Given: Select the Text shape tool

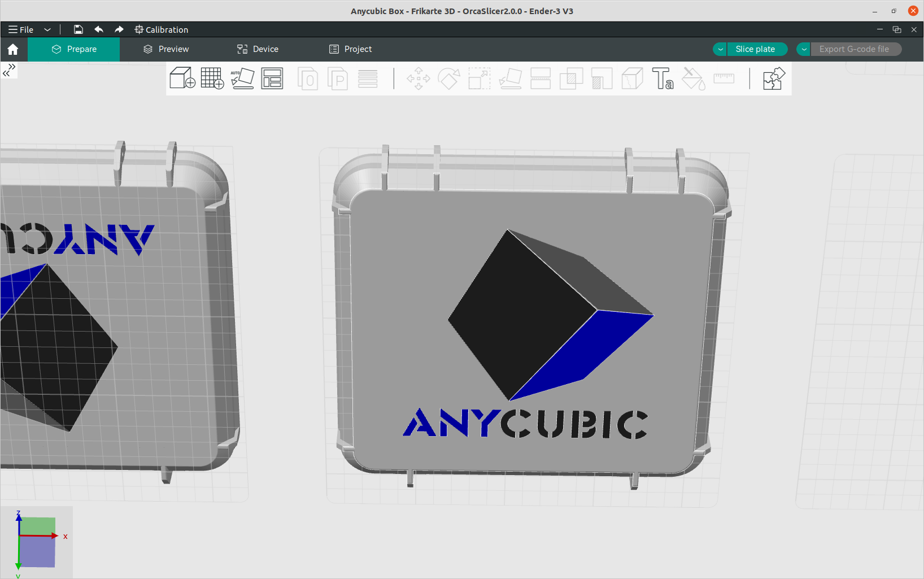Looking at the screenshot, I should [663, 79].
